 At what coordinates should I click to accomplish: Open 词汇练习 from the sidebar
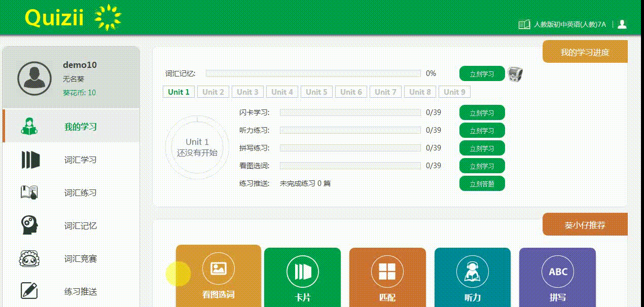71,193
